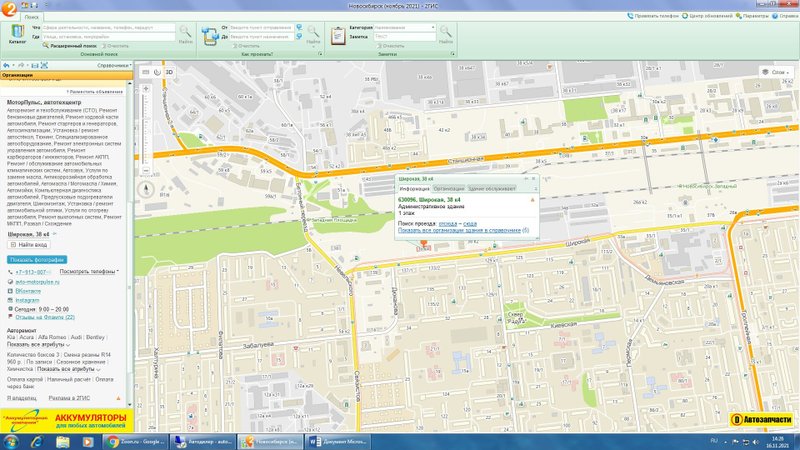Close the Широкая 38 к4 popup

[x=534, y=179]
